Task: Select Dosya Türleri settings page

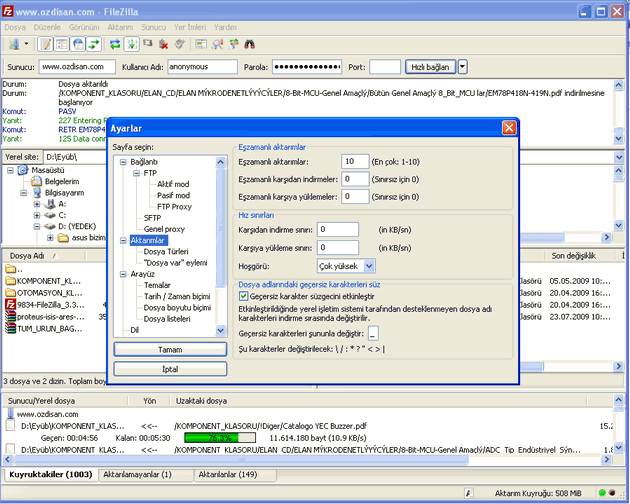Action: point(166,252)
